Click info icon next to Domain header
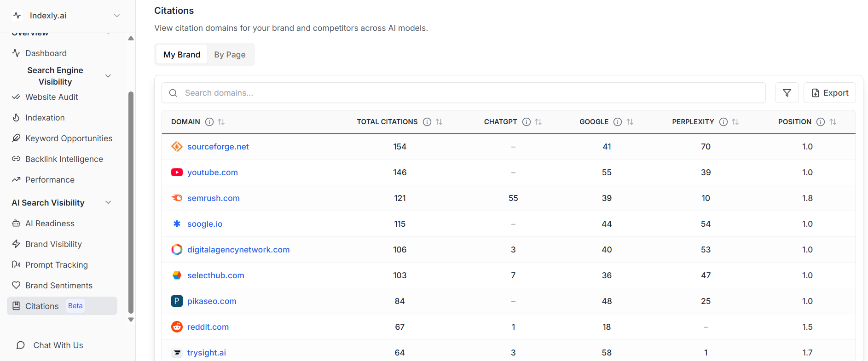Image resolution: width=868 pixels, height=361 pixels. tap(209, 122)
